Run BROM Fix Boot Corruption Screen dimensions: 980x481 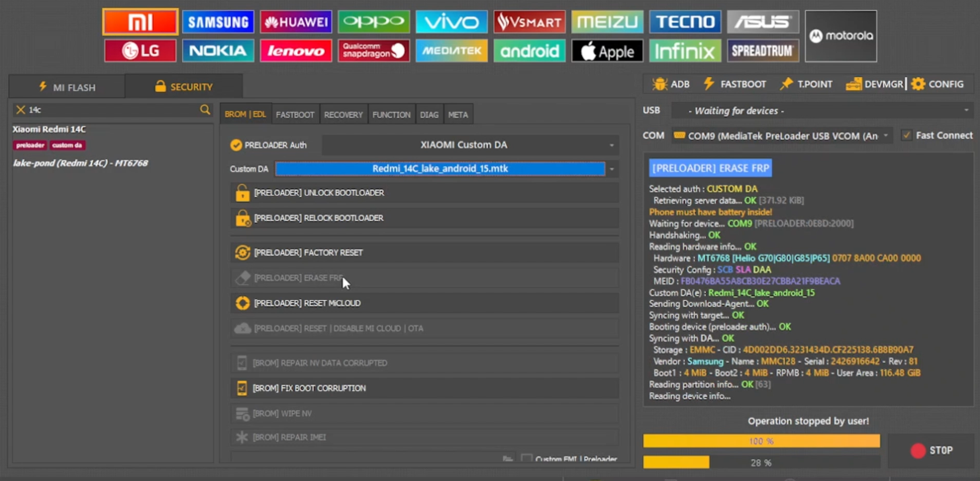tap(425, 388)
